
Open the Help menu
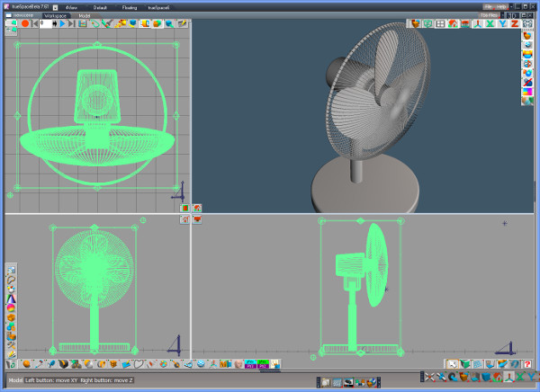[501, 7]
